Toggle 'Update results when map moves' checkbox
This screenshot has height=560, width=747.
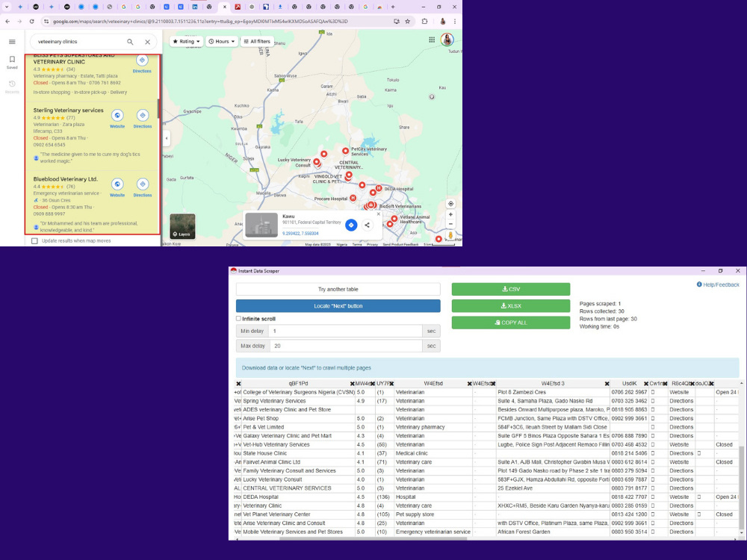(x=35, y=241)
